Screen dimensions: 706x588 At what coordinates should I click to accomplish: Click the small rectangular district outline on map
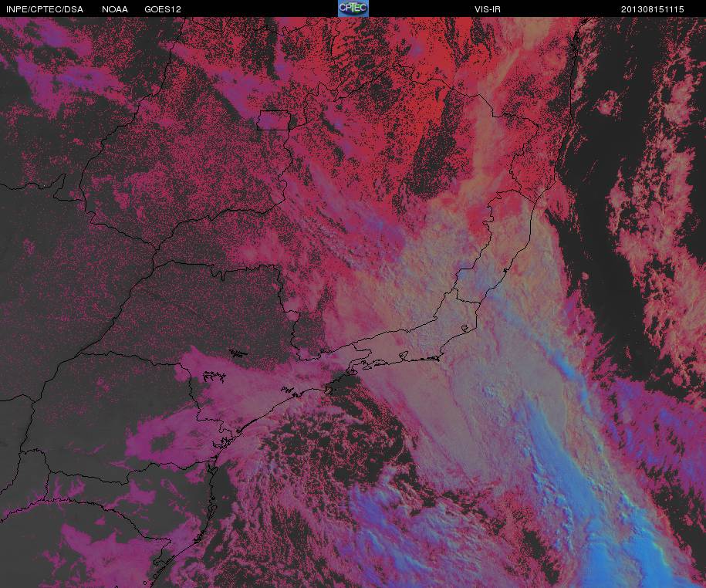tap(273, 120)
